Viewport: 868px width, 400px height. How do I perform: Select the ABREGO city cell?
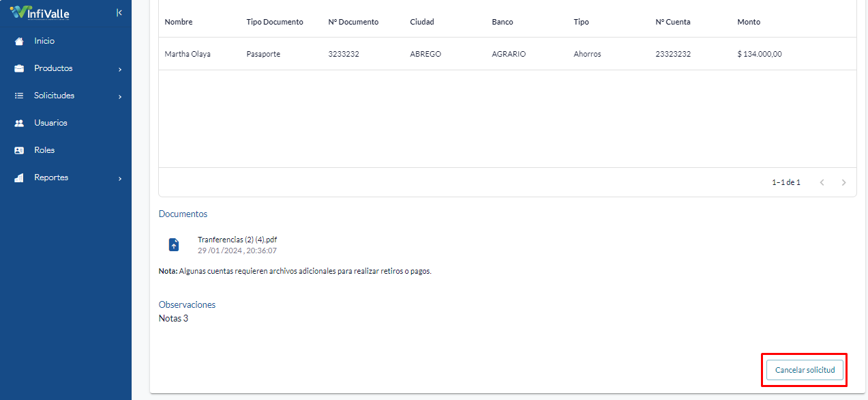[x=425, y=54]
